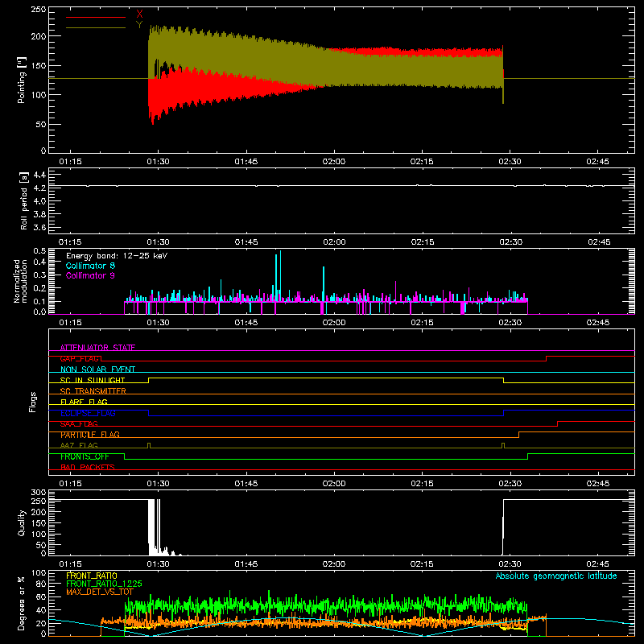Click the Pointing axis title
The image size is (644, 644).
(22, 80)
